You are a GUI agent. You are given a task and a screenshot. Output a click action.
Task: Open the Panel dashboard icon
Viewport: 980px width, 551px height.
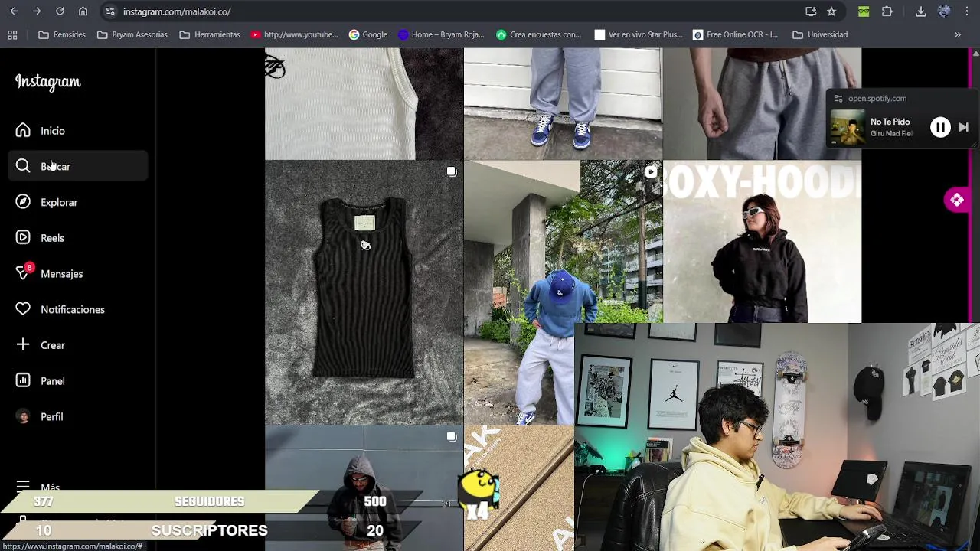[x=23, y=380]
